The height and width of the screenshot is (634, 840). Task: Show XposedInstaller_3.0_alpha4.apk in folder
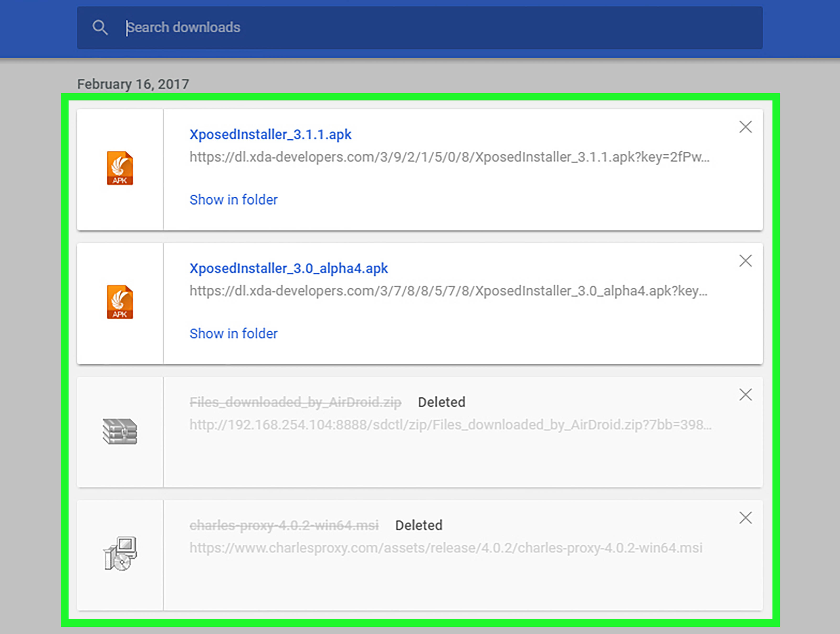tap(233, 334)
